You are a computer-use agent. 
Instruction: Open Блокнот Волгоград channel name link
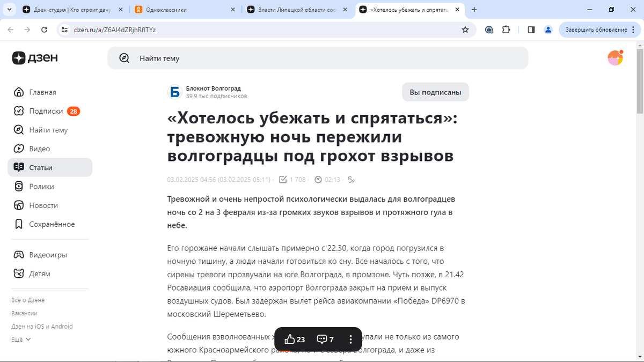213,88
